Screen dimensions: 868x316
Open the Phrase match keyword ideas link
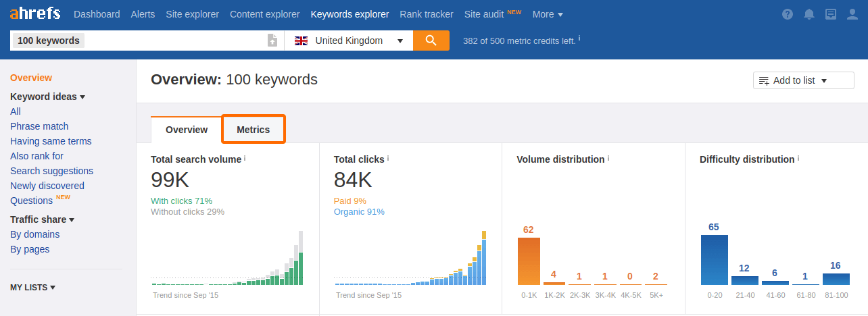click(x=39, y=126)
